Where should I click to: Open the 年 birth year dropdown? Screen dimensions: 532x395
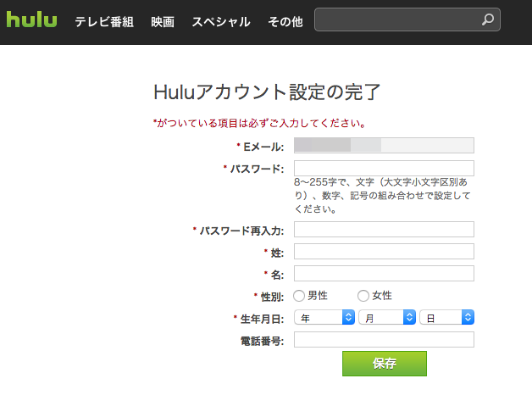click(x=324, y=317)
